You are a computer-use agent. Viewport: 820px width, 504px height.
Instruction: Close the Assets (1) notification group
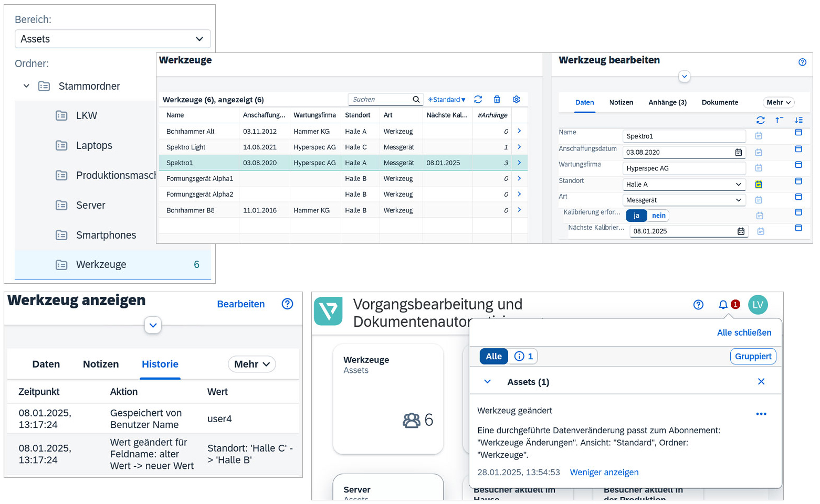click(761, 381)
